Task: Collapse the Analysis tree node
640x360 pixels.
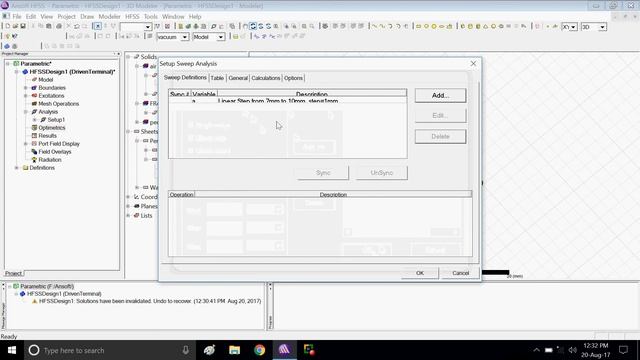Action: point(26,112)
